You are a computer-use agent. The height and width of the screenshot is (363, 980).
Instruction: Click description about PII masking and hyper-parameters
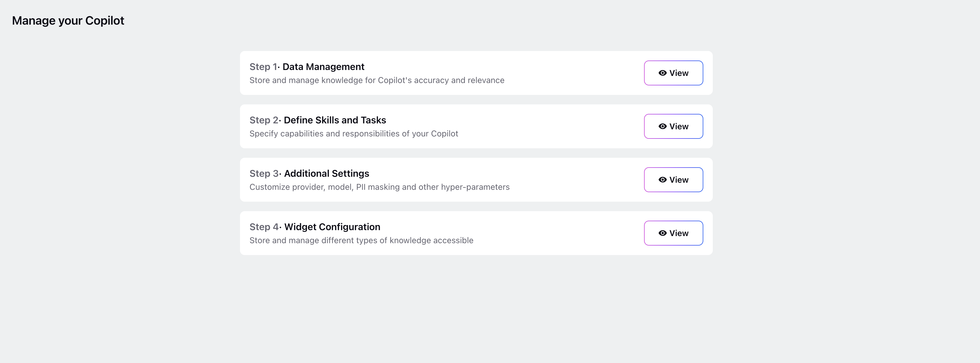[x=379, y=187]
